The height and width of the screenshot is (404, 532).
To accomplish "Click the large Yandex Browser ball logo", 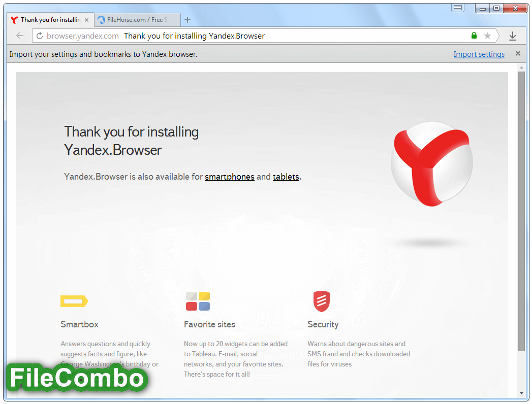I will point(431,164).
